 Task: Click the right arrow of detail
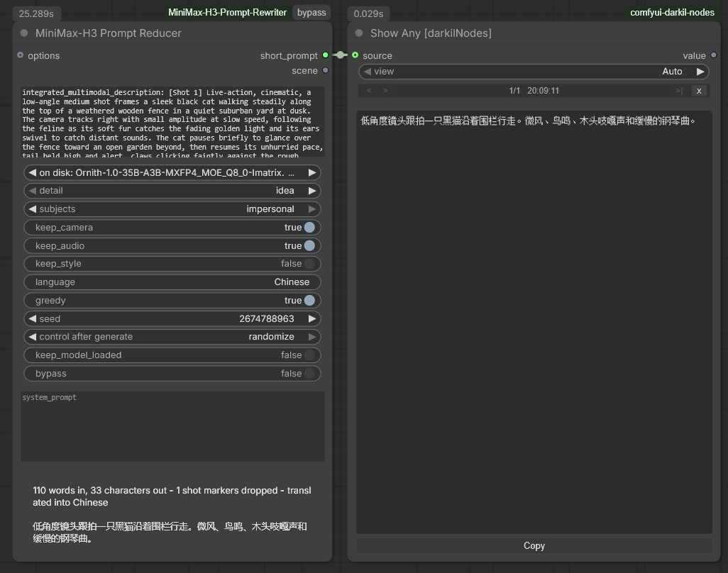[312, 191]
